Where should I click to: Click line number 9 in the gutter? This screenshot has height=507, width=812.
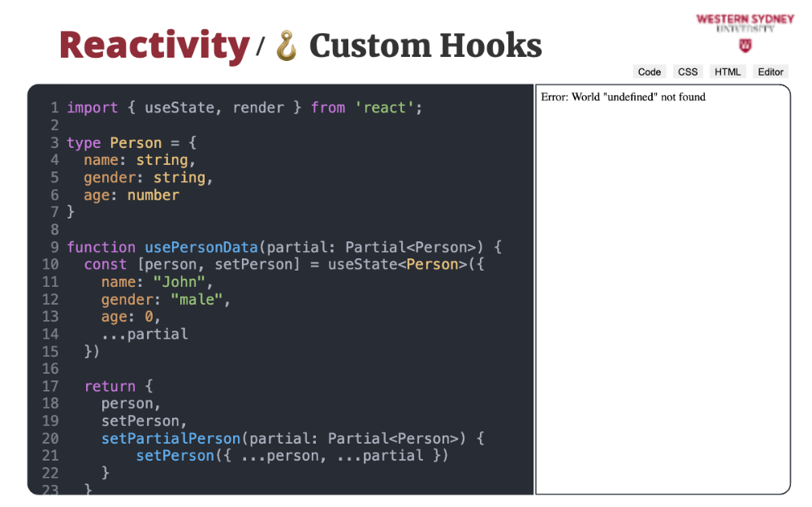coord(54,247)
